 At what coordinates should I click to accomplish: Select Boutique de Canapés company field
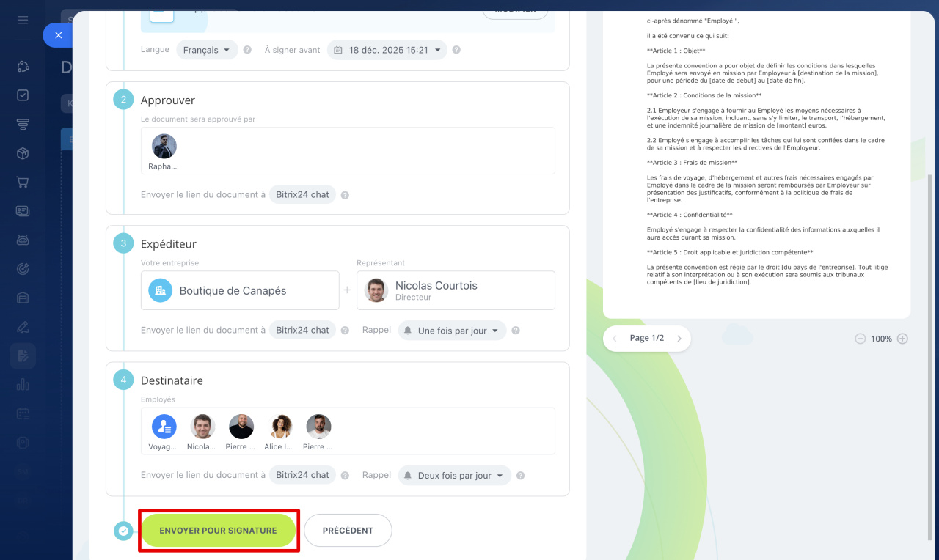(x=240, y=290)
